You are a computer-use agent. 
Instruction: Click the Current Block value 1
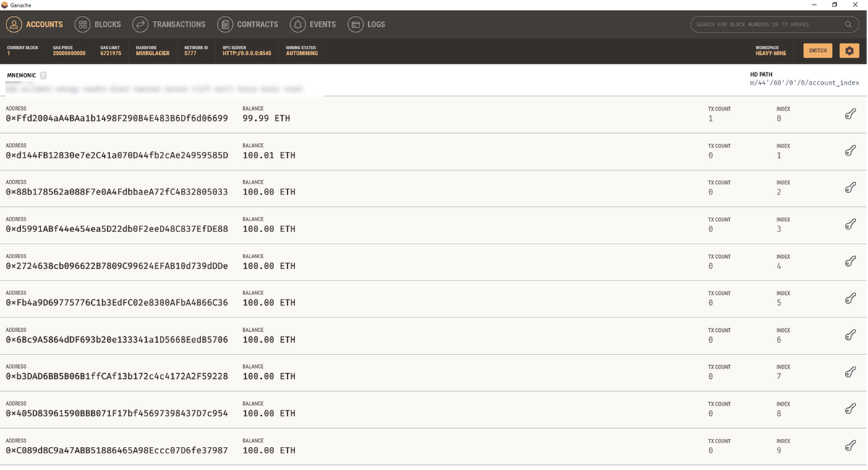coord(9,54)
